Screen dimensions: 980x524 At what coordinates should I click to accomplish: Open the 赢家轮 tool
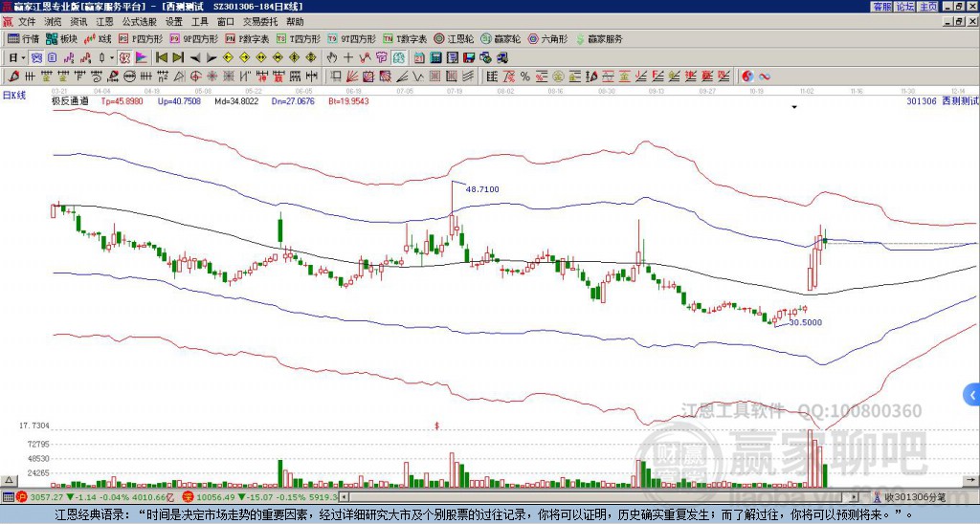coord(501,38)
